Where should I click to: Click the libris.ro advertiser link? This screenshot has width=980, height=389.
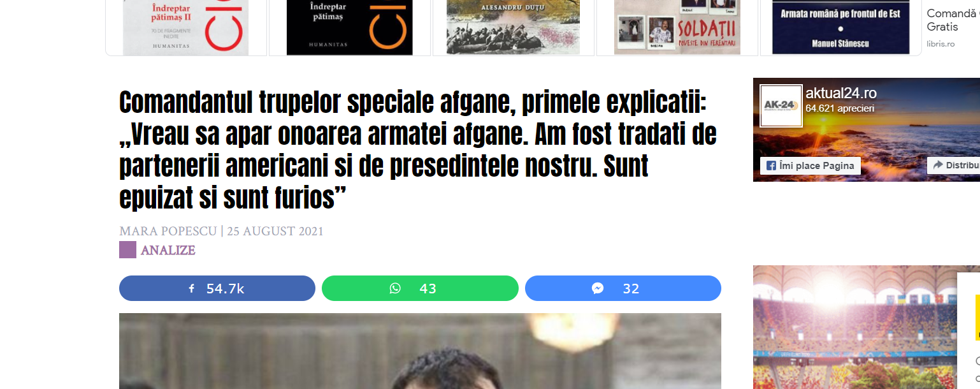pos(940,44)
